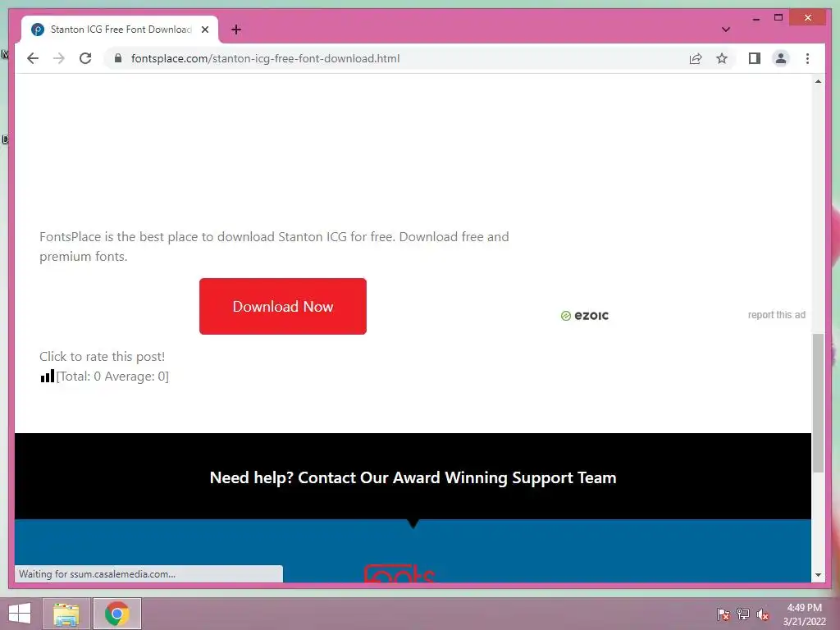Maximize the Chrome window
Image resolution: width=840 pixels, height=630 pixels.
(x=778, y=18)
